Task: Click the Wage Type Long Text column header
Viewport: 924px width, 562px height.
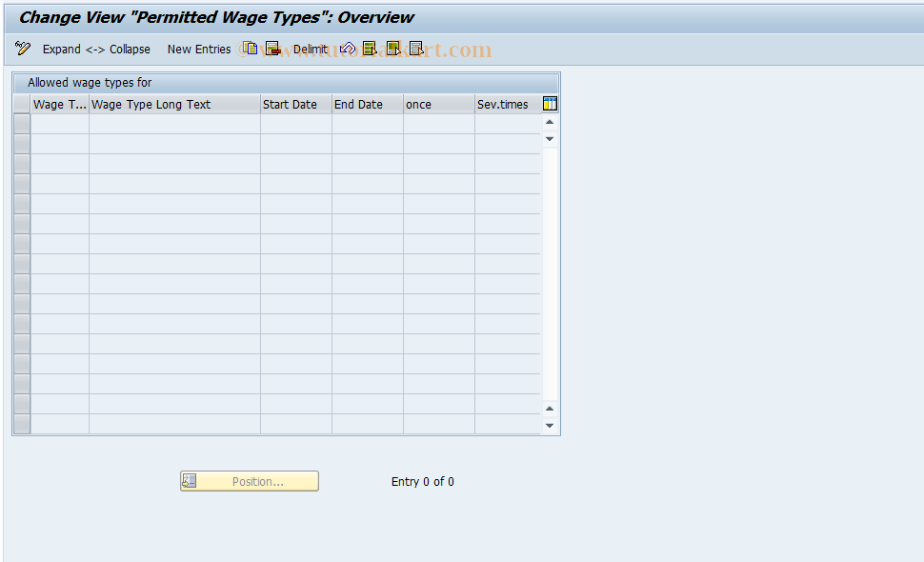Action: (x=174, y=104)
